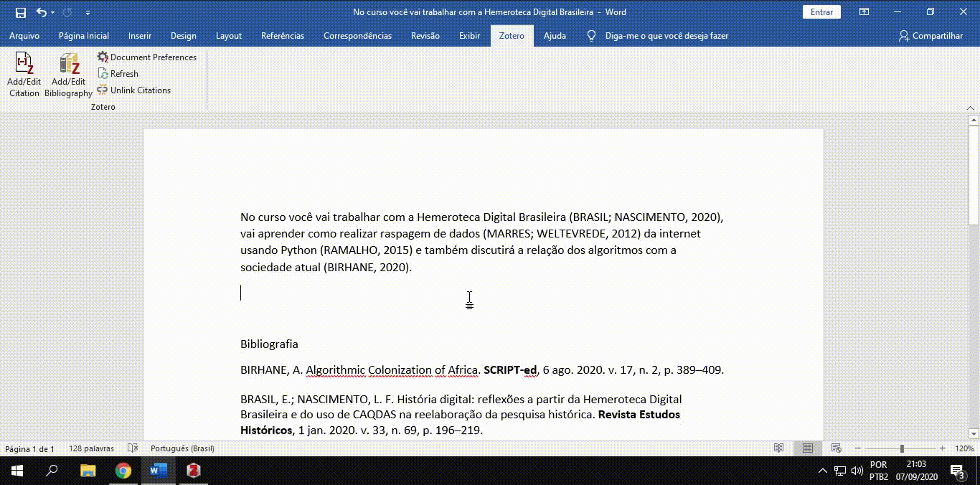Viewport: 980px width, 485px height.
Task: Switch to Print Layout view
Action: tap(808, 448)
